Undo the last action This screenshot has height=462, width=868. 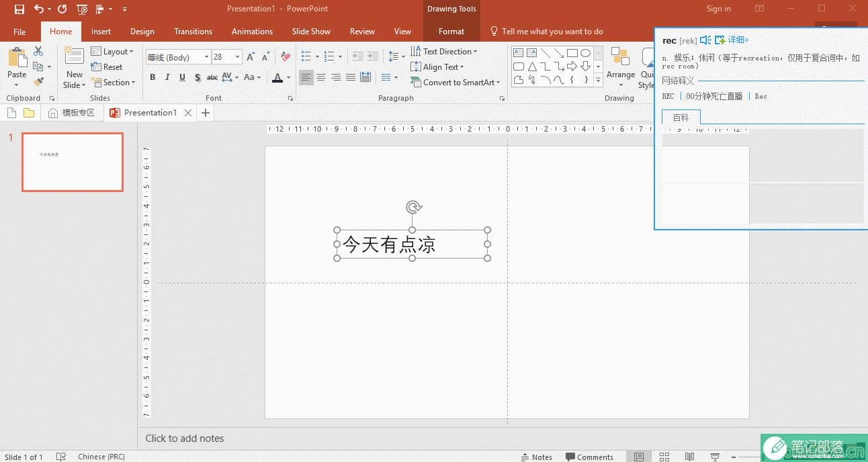point(38,9)
